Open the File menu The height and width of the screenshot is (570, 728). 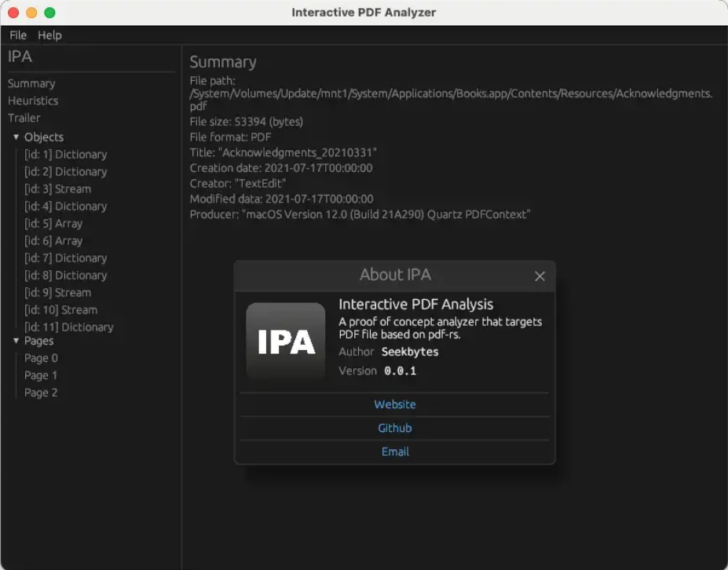17,35
